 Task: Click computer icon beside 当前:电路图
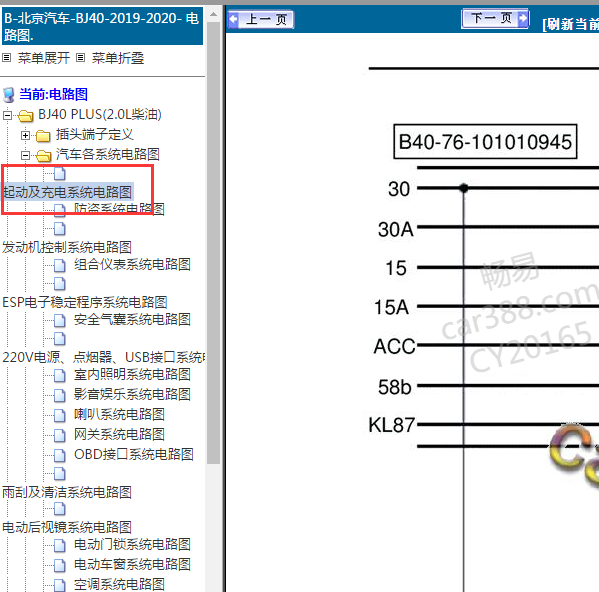tap(9, 95)
